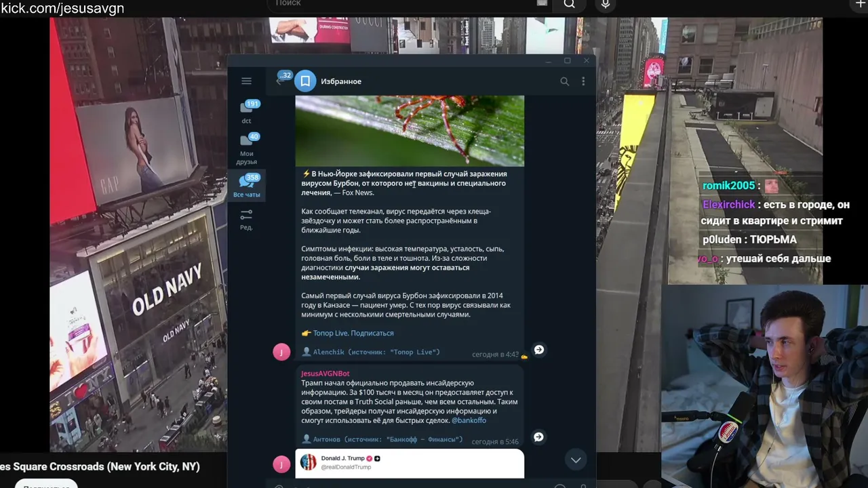
Task: Click the romik2005 username in stream chat
Action: [729, 186]
